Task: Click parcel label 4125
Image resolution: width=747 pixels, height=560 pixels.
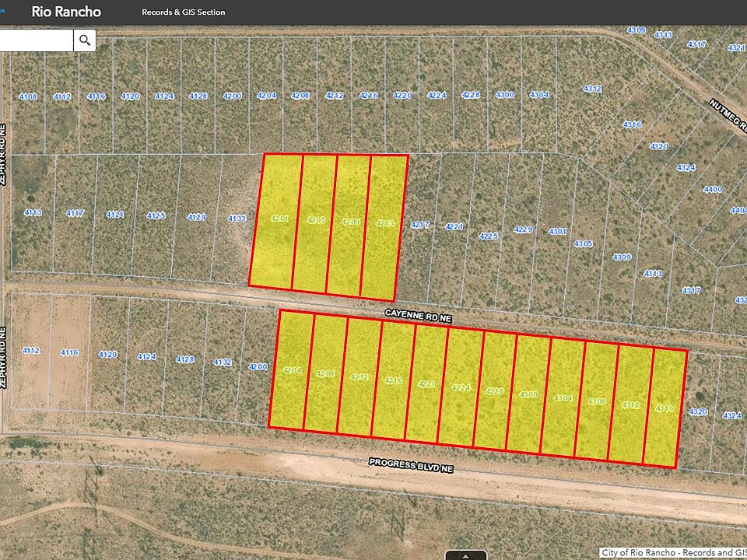Action: (156, 215)
